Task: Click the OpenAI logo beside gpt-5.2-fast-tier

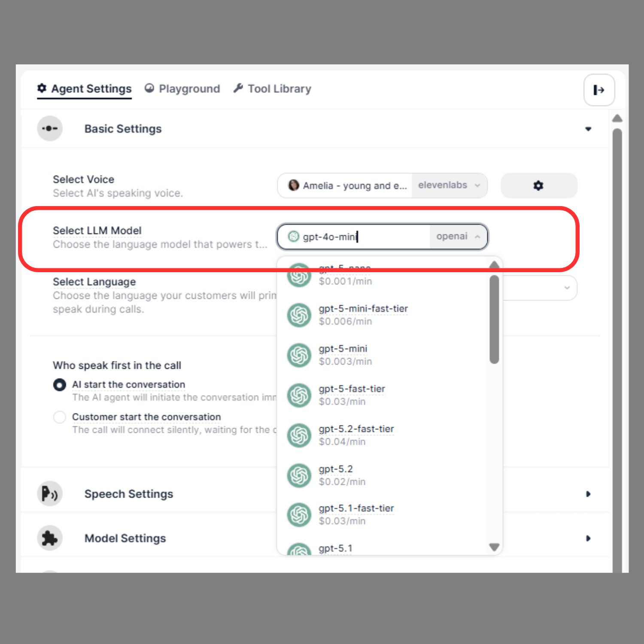Action: (x=299, y=435)
